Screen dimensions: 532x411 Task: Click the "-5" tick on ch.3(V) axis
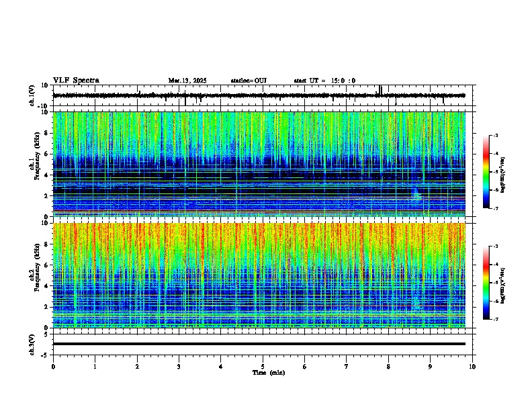(46, 355)
